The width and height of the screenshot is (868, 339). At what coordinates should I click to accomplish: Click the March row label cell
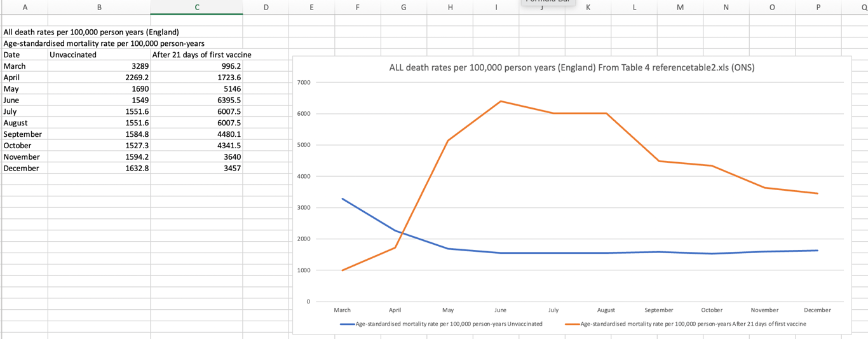pyautogui.click(x=25, y=66)
